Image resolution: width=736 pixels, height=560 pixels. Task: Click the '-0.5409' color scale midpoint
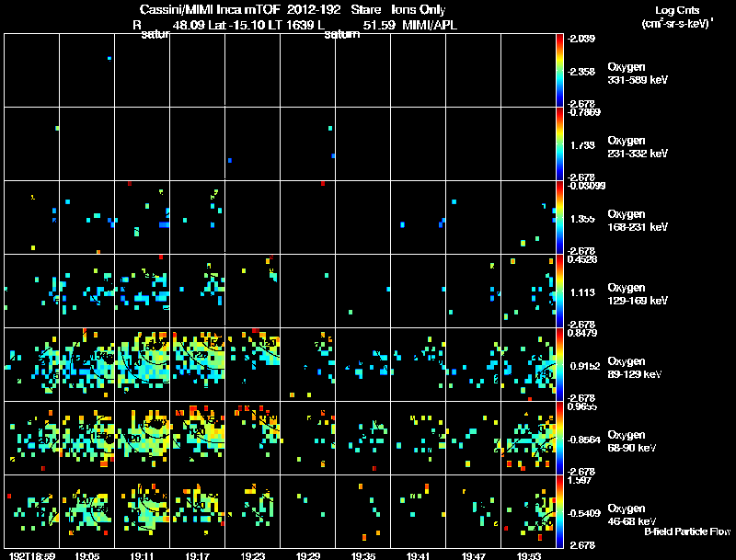tap(584, 514)
